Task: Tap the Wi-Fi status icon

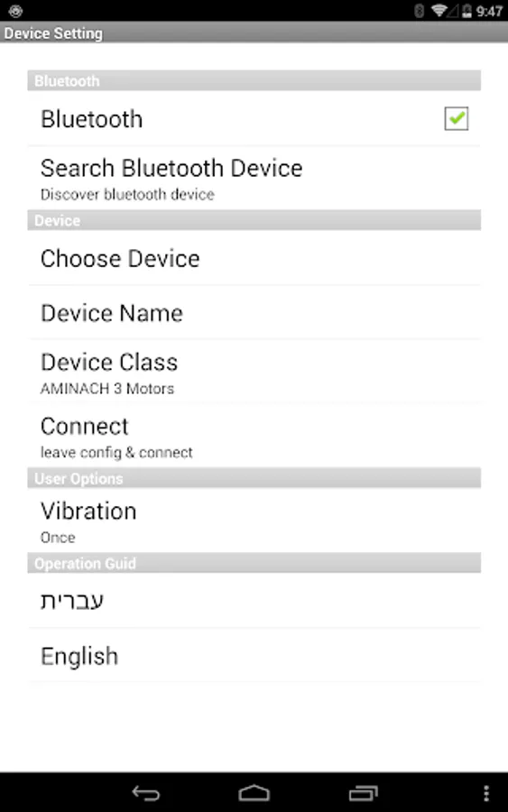Action: coord(439,10)
